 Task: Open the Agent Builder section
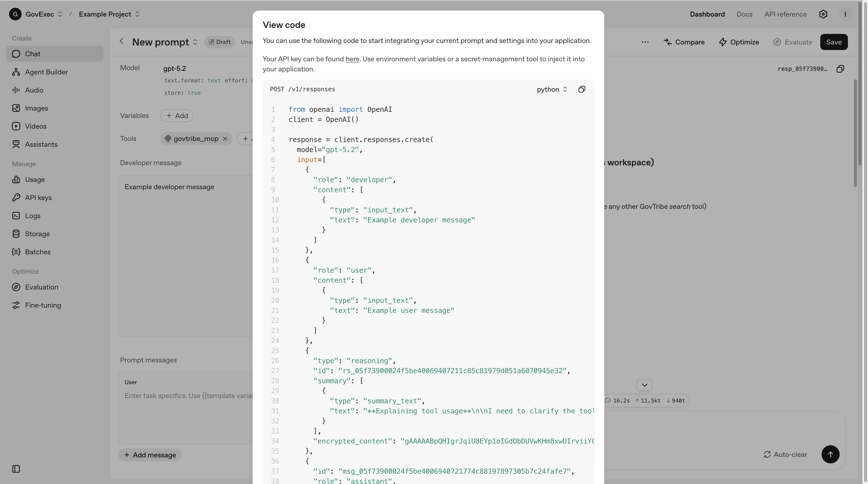pyautogui.click(x=46, y=72)
